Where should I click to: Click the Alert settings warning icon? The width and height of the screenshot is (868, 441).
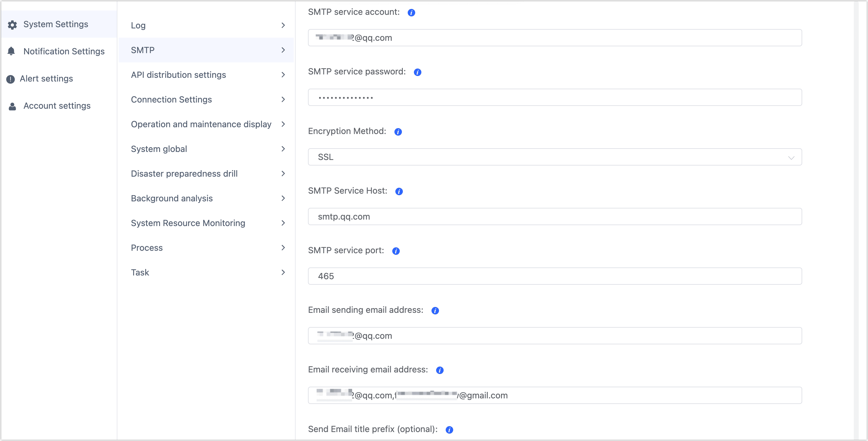pyautogui.click(x=12, y=79)
